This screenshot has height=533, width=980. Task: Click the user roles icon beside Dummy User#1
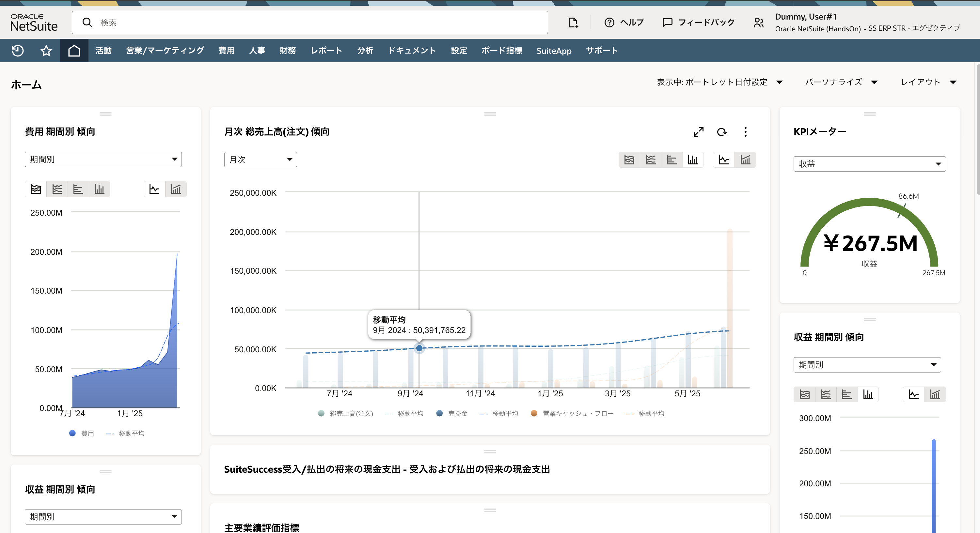(x=758, y=23)
